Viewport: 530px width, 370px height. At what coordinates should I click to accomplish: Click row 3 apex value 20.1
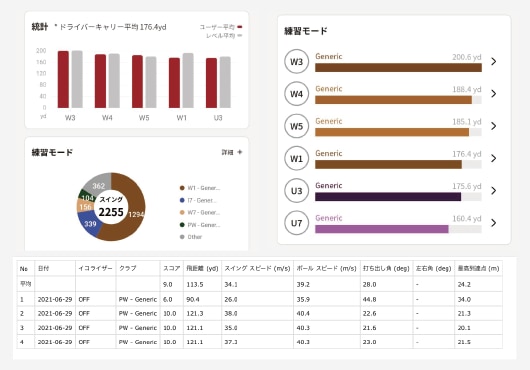pos(464,328)
